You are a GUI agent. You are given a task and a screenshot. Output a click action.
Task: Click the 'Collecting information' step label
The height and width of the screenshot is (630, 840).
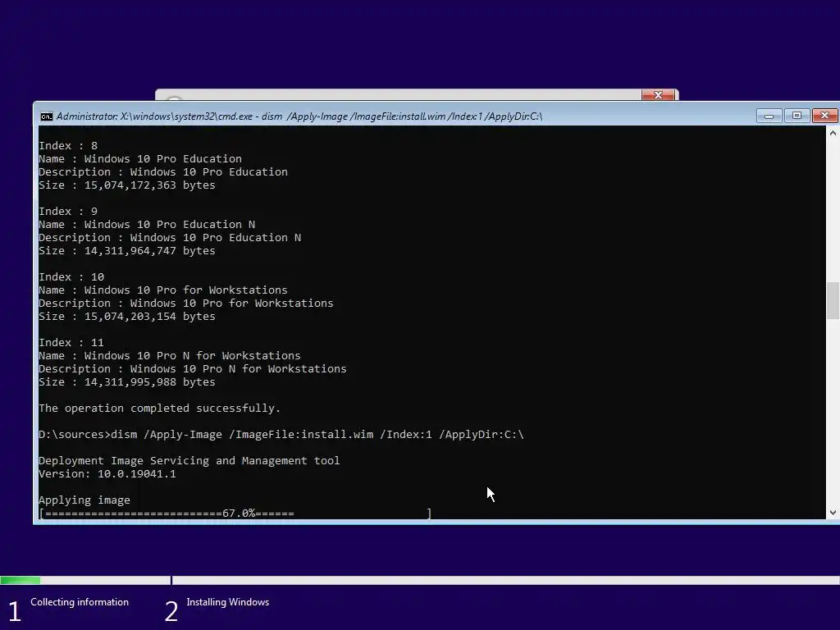click(x=80, y=601)
